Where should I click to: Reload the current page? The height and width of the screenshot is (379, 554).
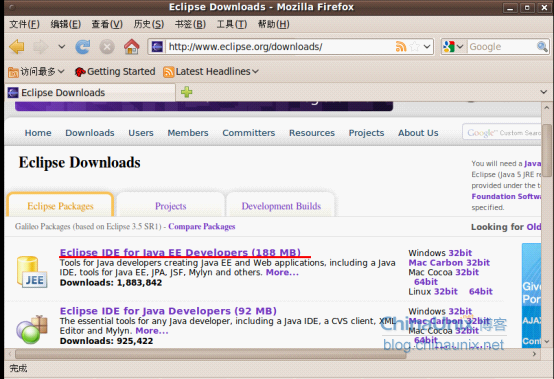pyautogui.click(x=83, y=47)
